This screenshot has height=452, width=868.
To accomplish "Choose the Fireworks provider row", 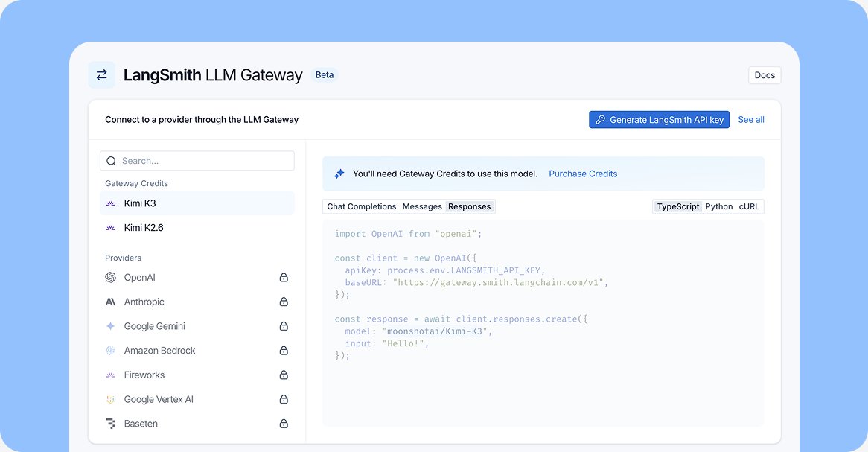I will click(x=197, y=375).
